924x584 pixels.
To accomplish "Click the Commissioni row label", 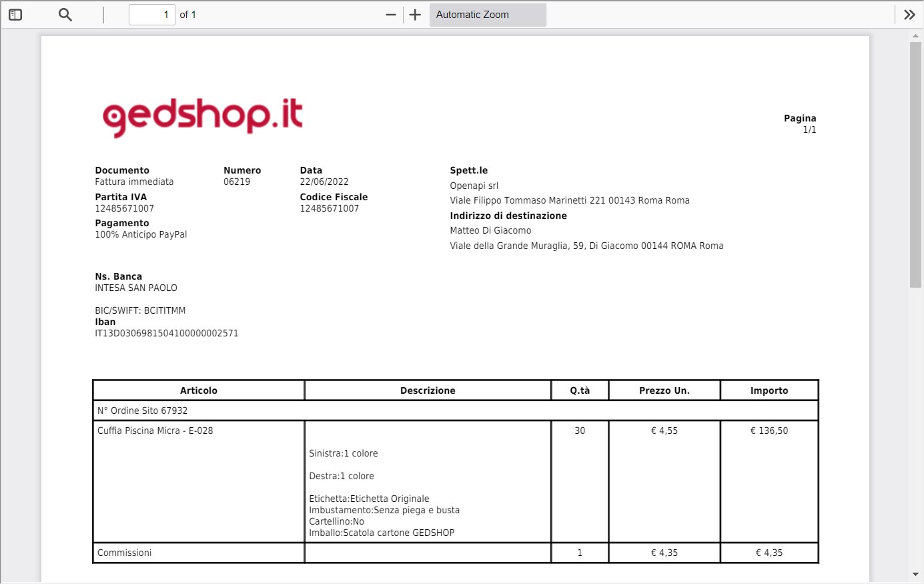I will click(x=125, y=553).
